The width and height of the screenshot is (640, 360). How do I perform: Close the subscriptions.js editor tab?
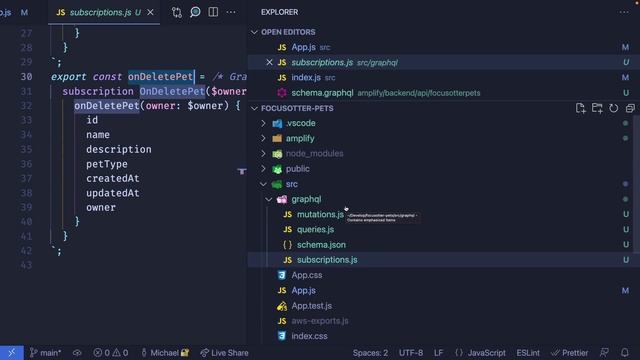click(x=150, y=12)
